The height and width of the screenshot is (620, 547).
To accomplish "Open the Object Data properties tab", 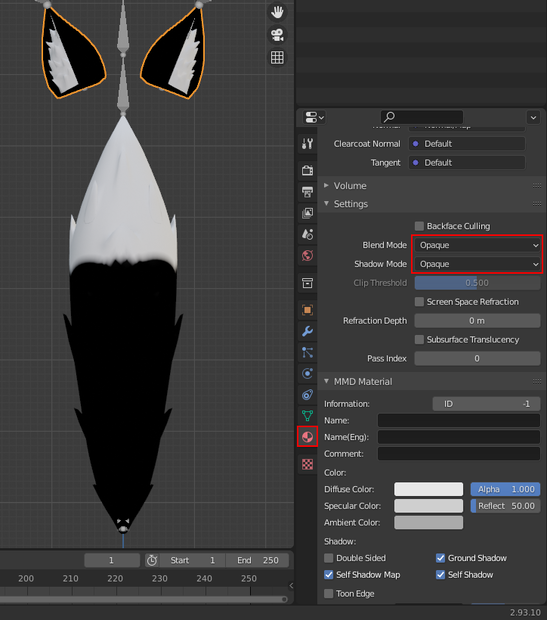I will tap(307, 416).
